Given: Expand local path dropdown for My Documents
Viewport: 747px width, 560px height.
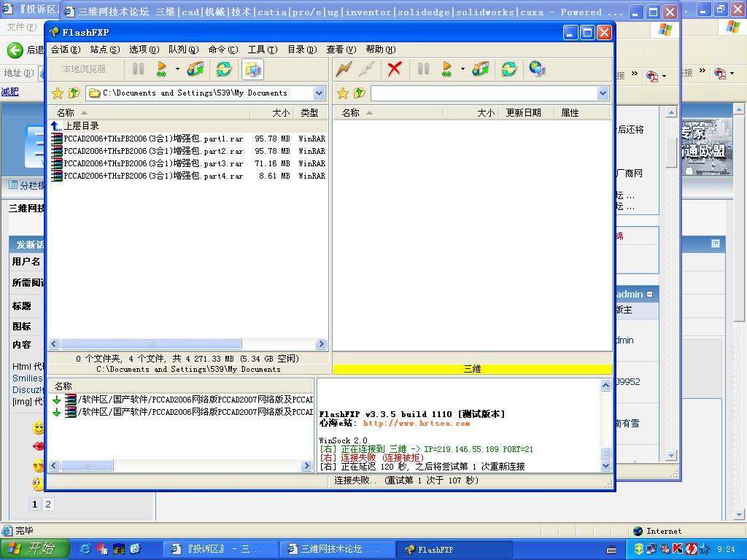Looking at the screenshot, I should click(x=320, y=93).
